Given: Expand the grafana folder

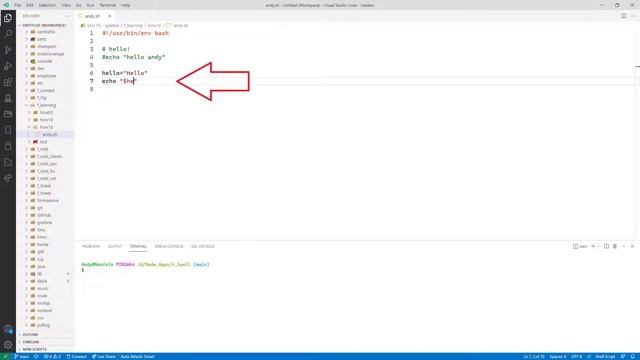Looking at the screenshot, I should [x=44, y=222].
